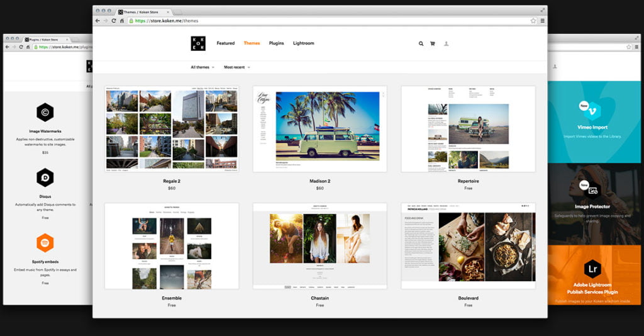Click the Spotify embeds title text

(45, 262)
